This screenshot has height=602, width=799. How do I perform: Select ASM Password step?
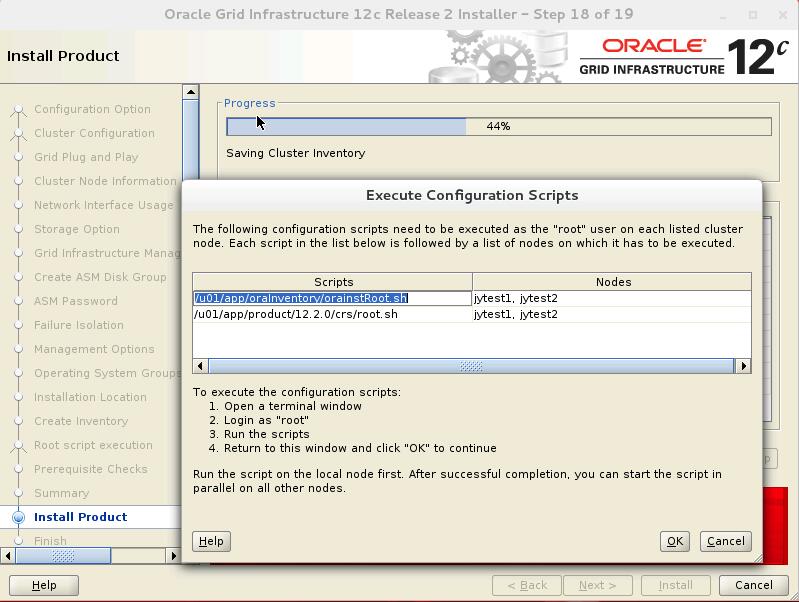click(x=76, y=301)
